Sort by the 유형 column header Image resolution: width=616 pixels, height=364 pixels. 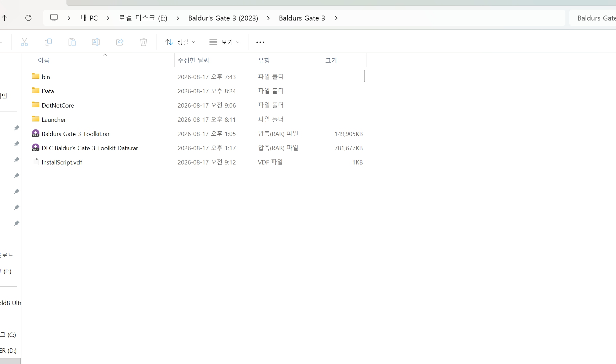(x=264, y=60)
